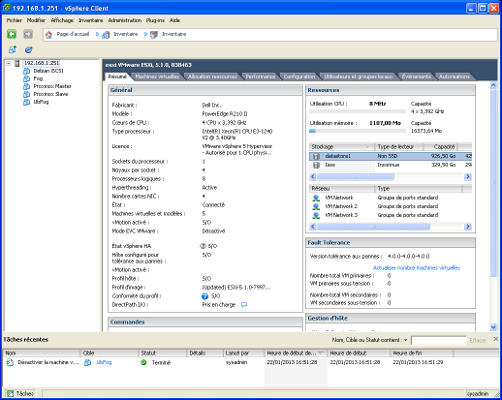The height and width of the screenshot is (400, 502).
Task: Open the Plug-ins menu
Action: tap(155, 20)
